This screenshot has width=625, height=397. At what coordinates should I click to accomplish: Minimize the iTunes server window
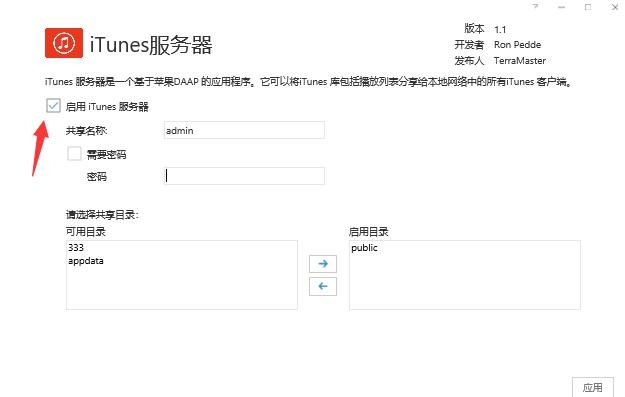coord(562,7)
